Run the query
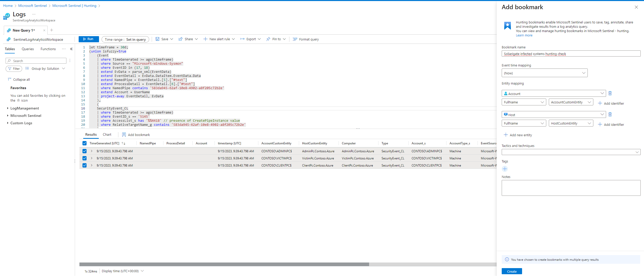Screen dimensions: 644x276 [89, 39]
